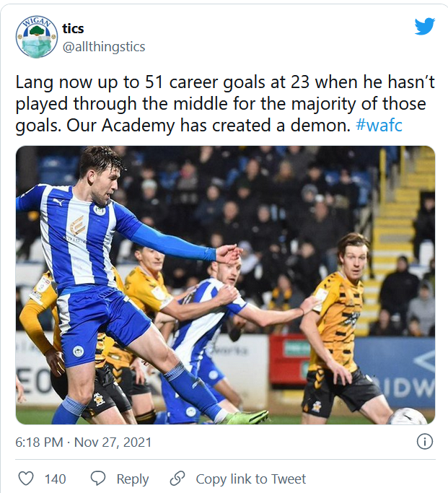Click the football in the photo corner
Screen dimensions: 448x493
click(407, 416)
